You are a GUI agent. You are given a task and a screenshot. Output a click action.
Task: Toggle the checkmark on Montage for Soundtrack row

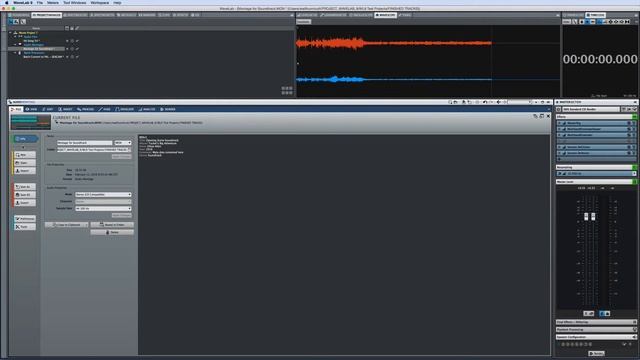click(77, 49)
